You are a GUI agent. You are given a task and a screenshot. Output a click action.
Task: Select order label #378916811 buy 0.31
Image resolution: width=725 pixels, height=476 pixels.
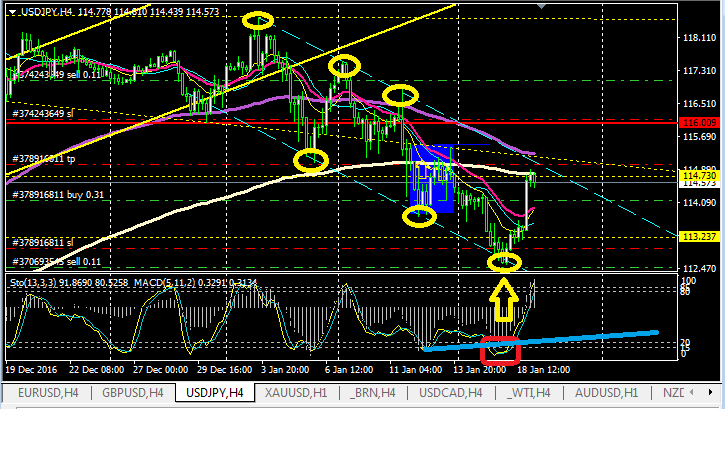58,195
